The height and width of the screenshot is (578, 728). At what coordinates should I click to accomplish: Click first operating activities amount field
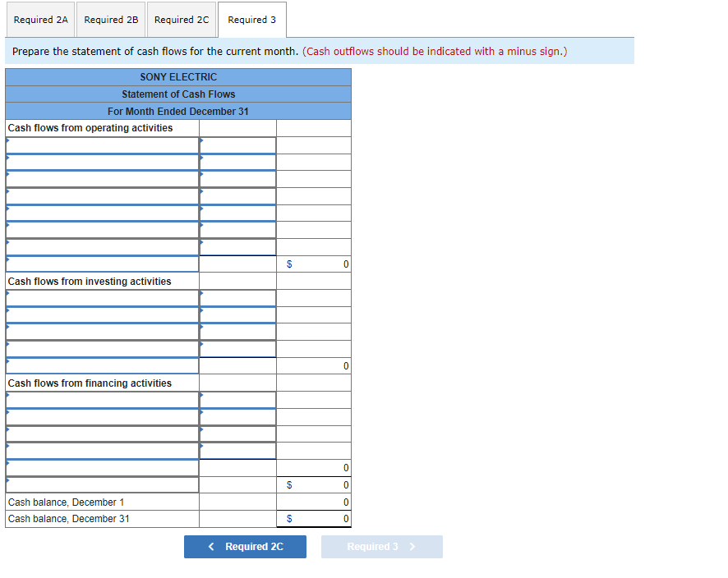[x=237, y=145]
